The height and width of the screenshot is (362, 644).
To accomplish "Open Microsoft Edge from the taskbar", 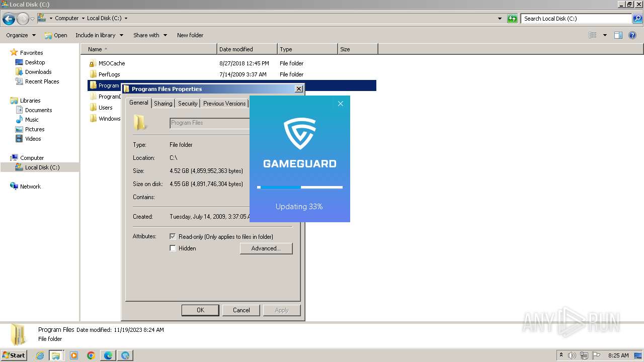I will point(108,355).
